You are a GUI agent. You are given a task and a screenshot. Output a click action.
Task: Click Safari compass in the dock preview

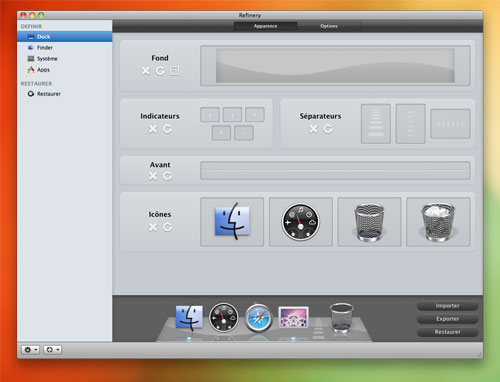(x=258, y=318)
